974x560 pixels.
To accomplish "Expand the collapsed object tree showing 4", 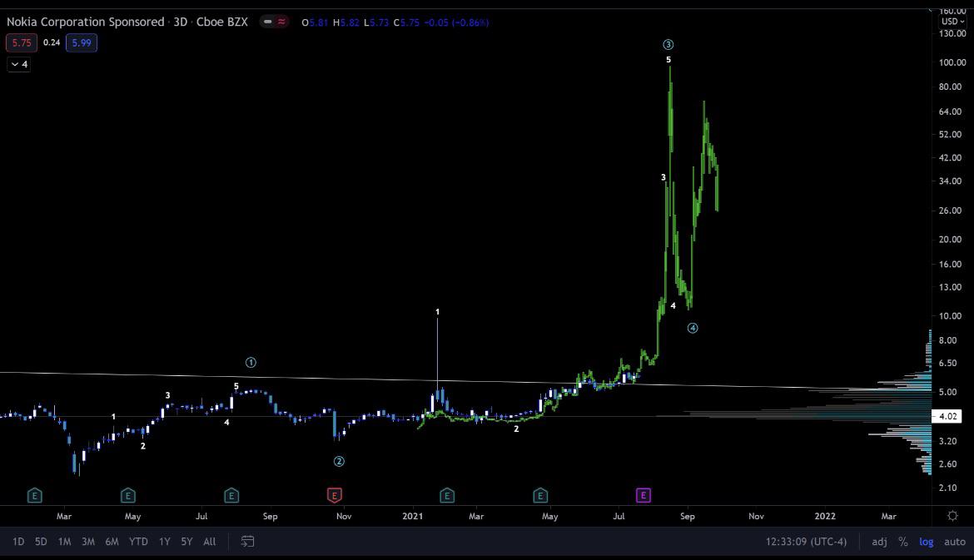I will point(17,64).
